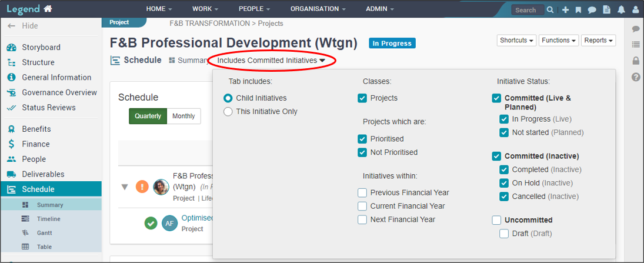Open the document icon in top bar

pos(606,10)
